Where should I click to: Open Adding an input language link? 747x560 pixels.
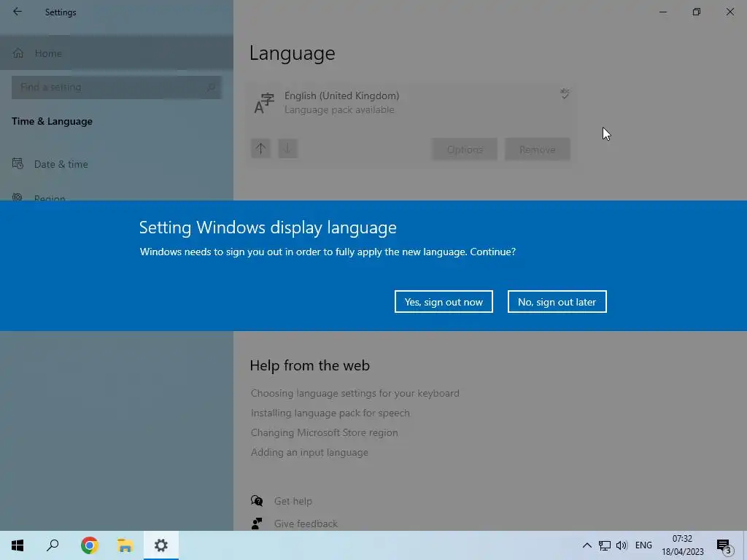(309, 452)
